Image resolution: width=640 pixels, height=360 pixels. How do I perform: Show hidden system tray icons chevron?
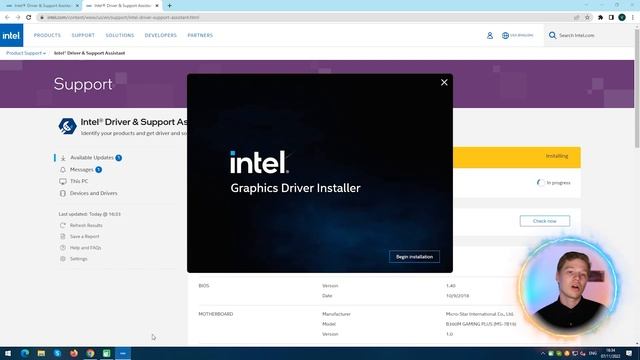pyautogui.click(x=542, y=353)
